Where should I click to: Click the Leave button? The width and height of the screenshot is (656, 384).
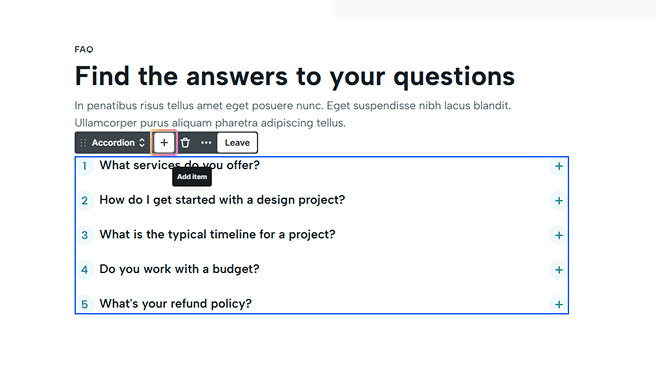[237, 143]
